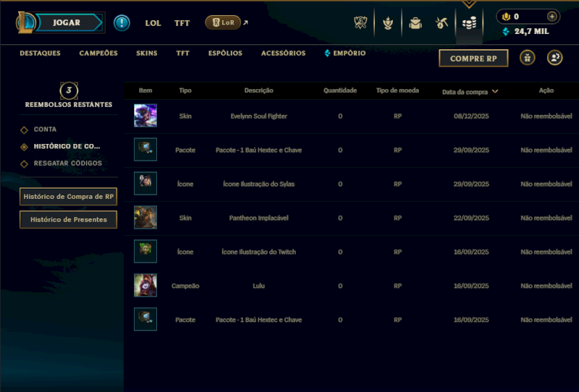
Task: Click the Evelynn Soul Fighter skin thumbnail
Action: (x=145, y=116)
